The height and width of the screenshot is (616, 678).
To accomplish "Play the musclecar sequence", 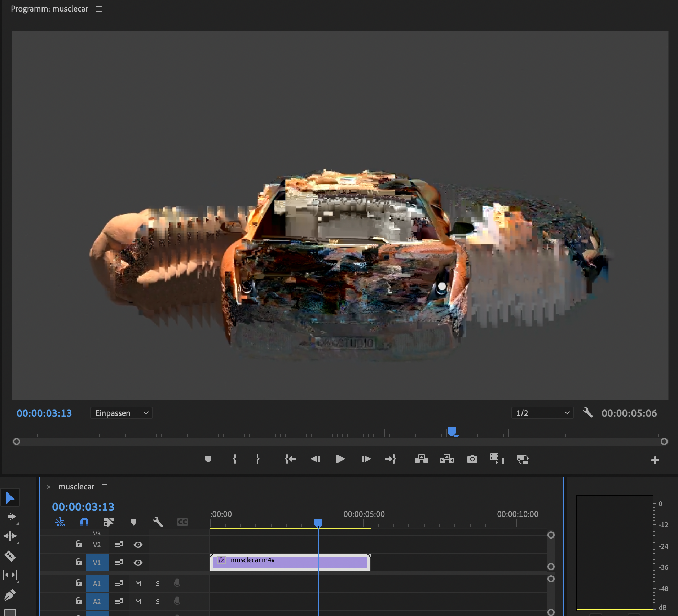I will click(x=340, y=459).
